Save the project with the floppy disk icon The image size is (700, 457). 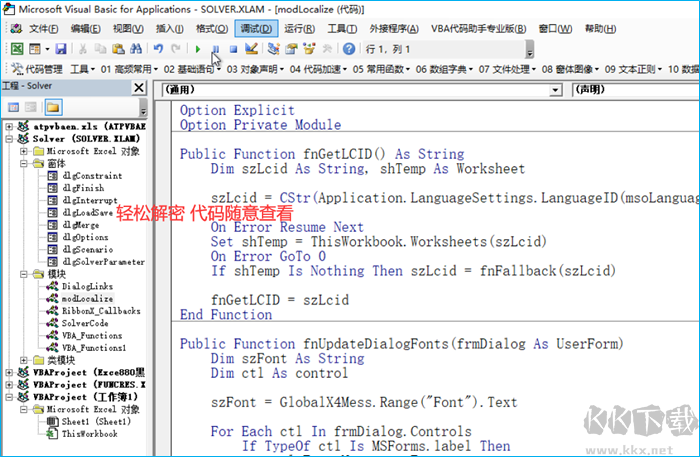click(x=61, y=49)
